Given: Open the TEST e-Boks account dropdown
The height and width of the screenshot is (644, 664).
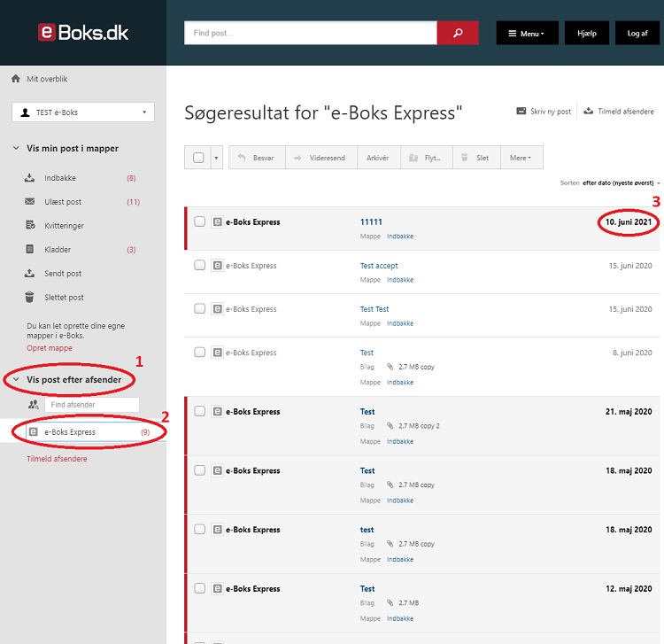Looking at the screenshot, I should (x=83, y=113).
